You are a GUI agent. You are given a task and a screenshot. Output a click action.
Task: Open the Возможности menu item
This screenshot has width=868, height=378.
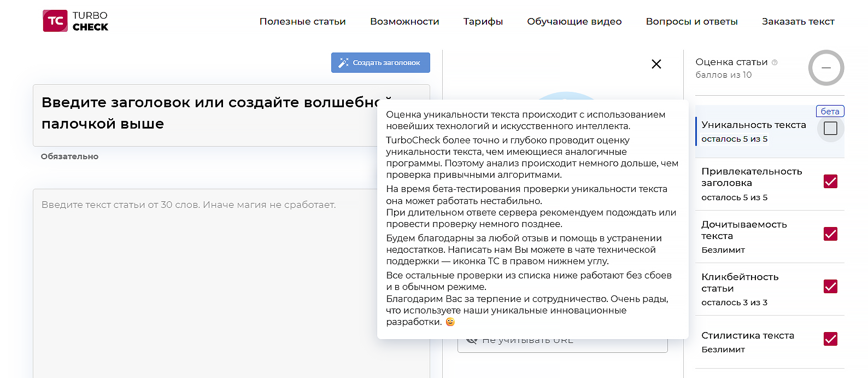[x=404, y=21]
